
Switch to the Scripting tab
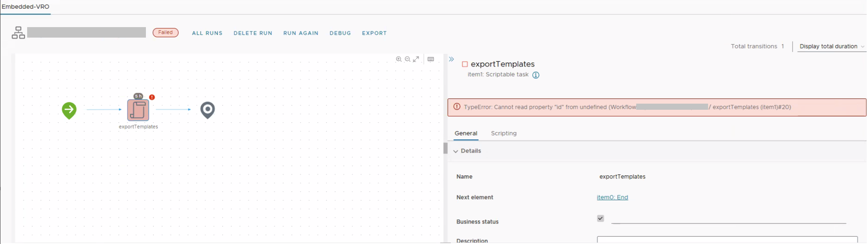coord(503,133)
